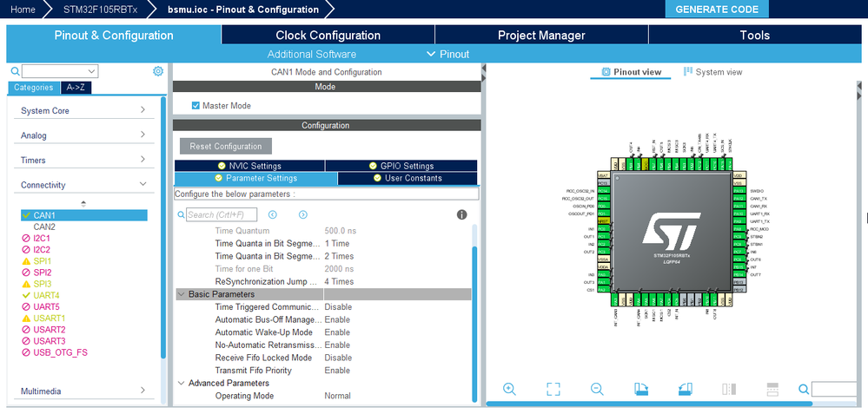
Task: Rotate chip clockwise icon
Action: click(641, 389)
